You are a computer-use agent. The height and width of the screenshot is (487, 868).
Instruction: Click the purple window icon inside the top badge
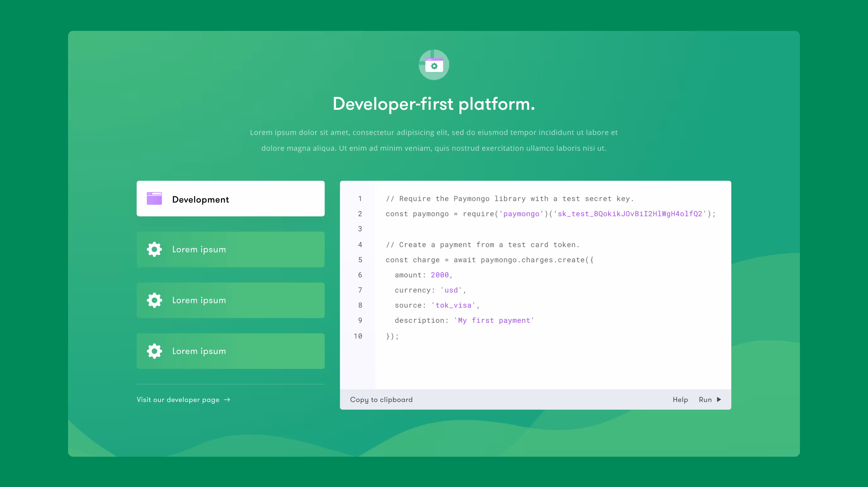[434, 65]
